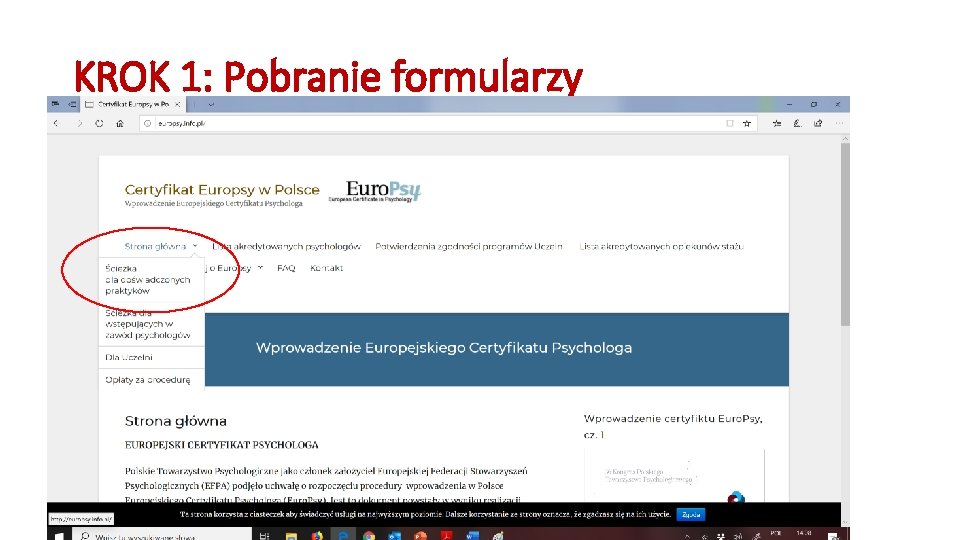The image size is (960, 540).
Task: Open Word from the taskbar
Action: point(472,536)
